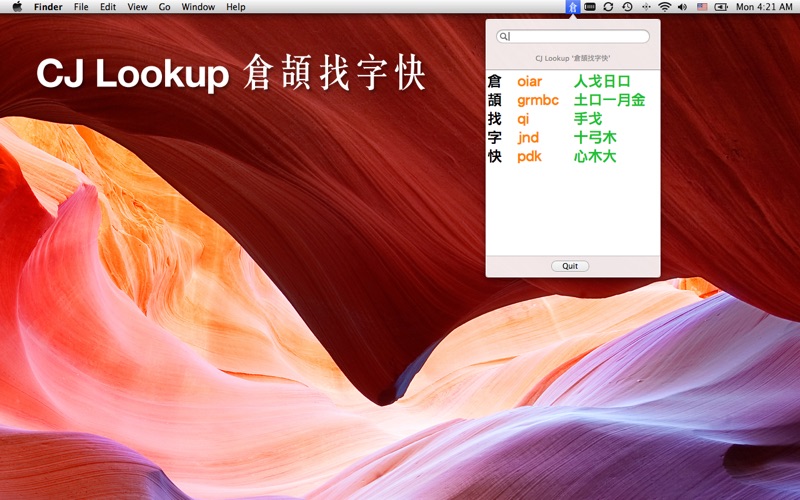The height and width of the screenshot is (500, 800).
Task: Select the code 'jnd'
Action: coord(528,138)
